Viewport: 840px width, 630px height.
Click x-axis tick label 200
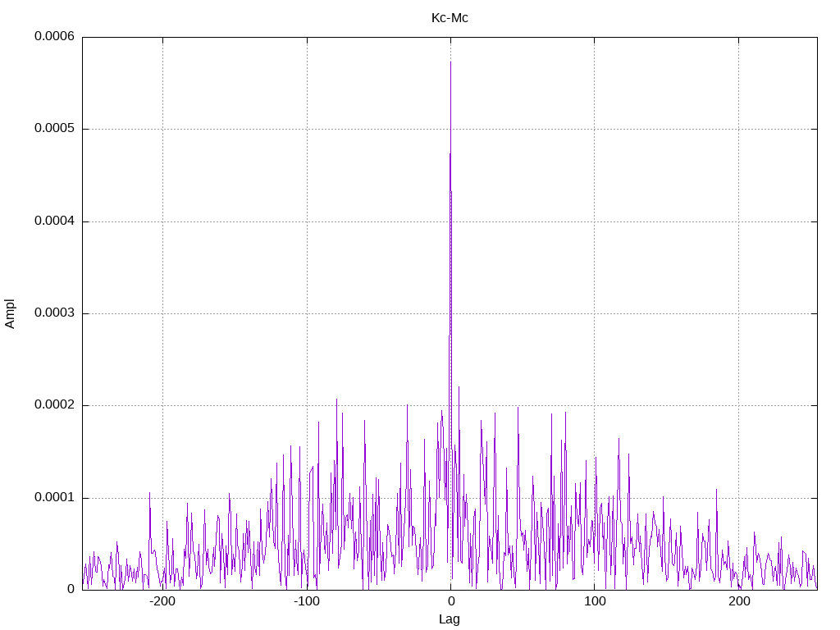(739, 601)
